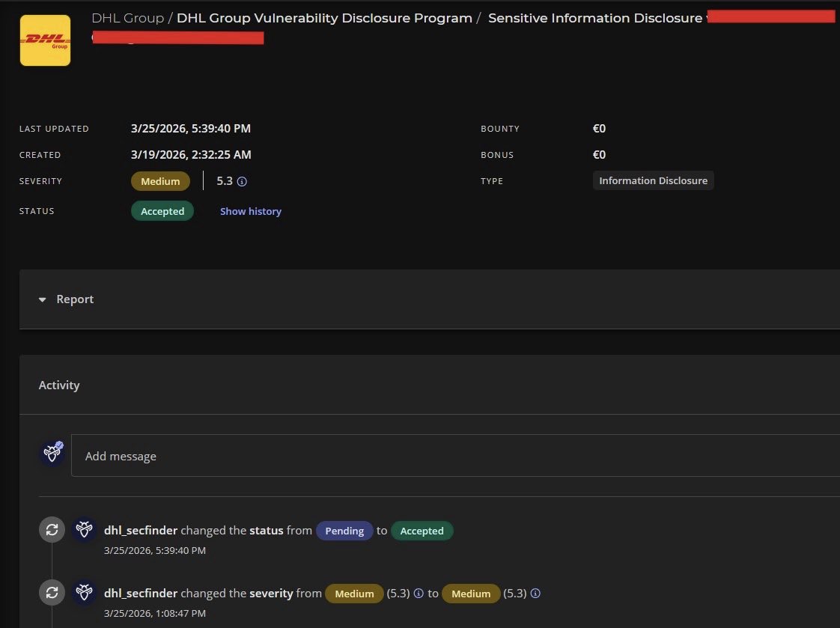Click the STATUS label

37,211
